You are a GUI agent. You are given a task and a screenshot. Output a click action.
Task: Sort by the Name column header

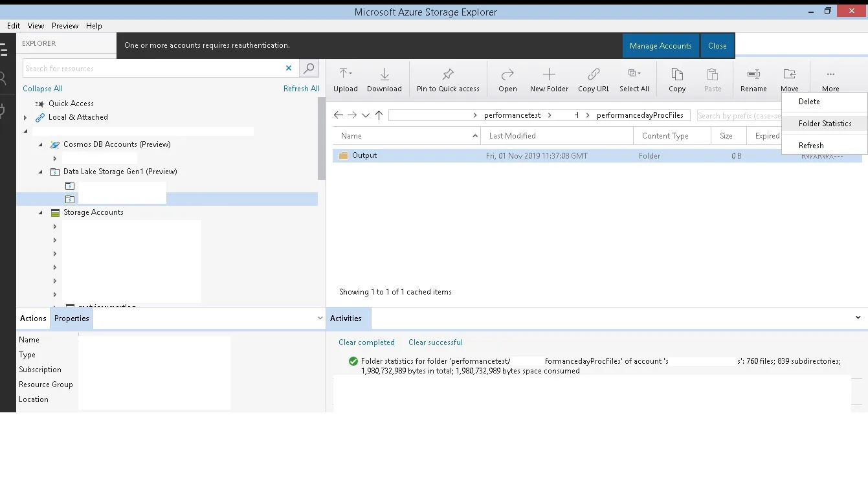[x=406, y=136]
